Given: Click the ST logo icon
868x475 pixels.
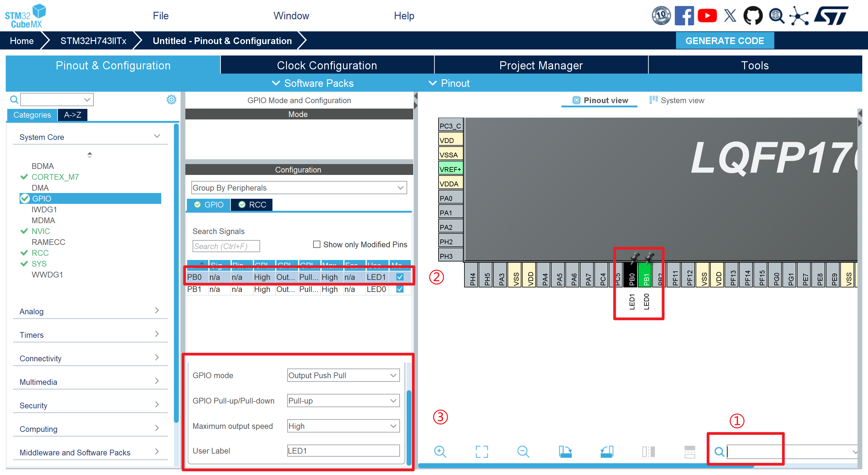Looking at the screenshot, I should pos(831,15).
